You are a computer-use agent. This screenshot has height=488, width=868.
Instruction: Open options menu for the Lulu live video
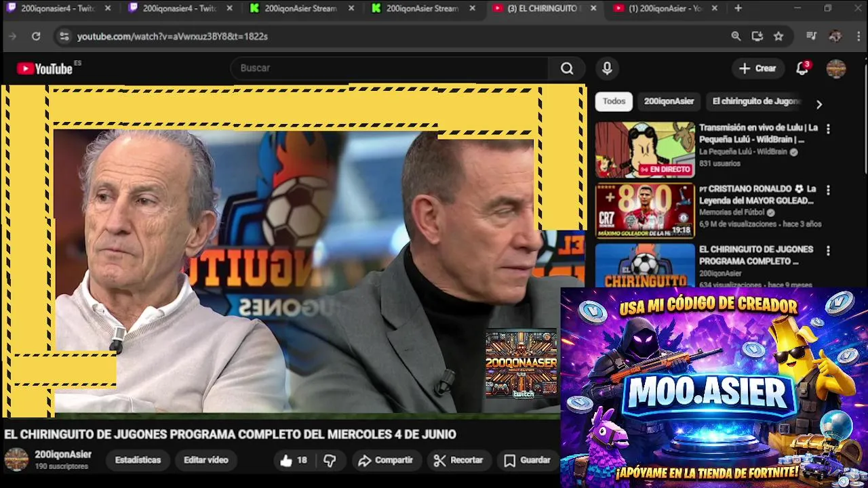pos(828,129)
